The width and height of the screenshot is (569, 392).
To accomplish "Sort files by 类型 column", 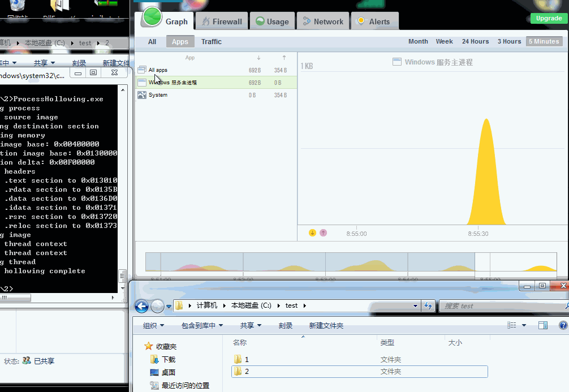I will (387, 342).
